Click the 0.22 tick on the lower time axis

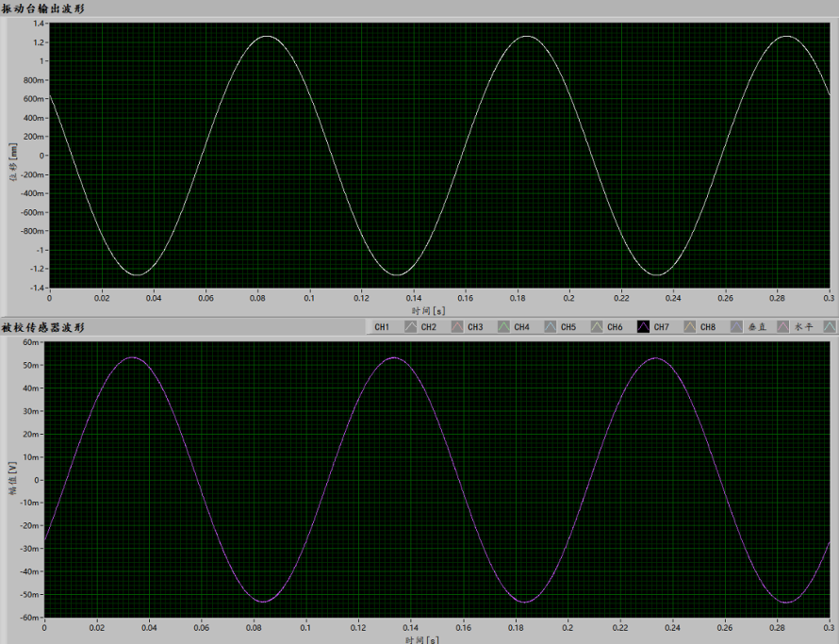[x=620, y=627]
